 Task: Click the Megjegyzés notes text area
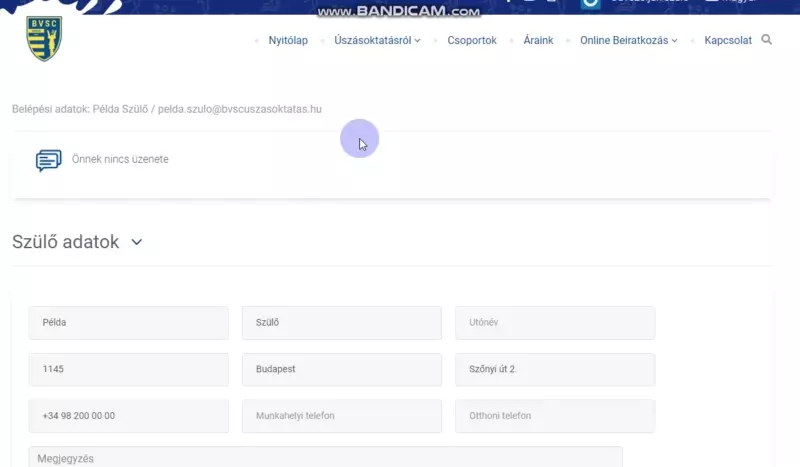325,458
